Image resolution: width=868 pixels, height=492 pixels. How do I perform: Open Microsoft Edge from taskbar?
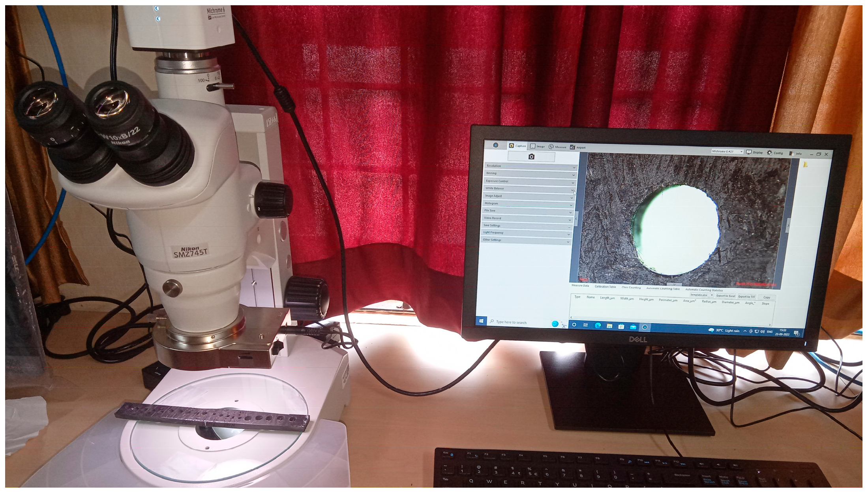(x=598, y=325)
